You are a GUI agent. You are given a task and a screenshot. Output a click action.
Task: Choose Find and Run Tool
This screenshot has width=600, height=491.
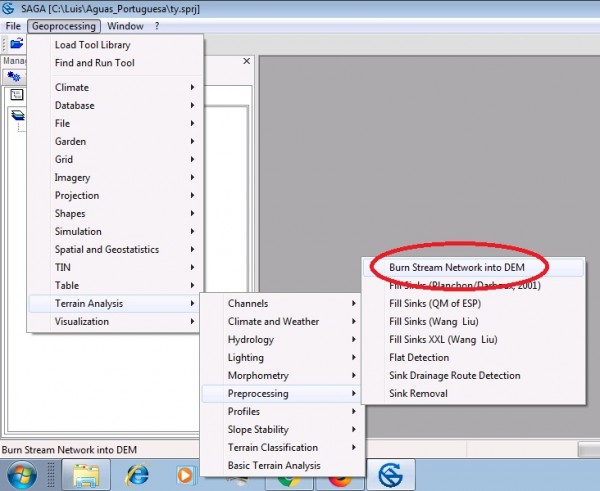[115, 63]
